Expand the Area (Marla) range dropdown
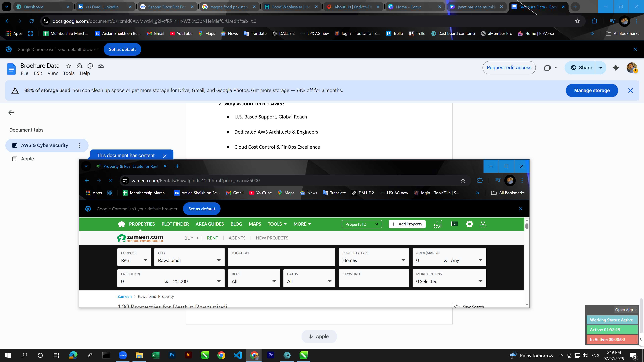Viewport: 644px width, 362px height. 449,257
